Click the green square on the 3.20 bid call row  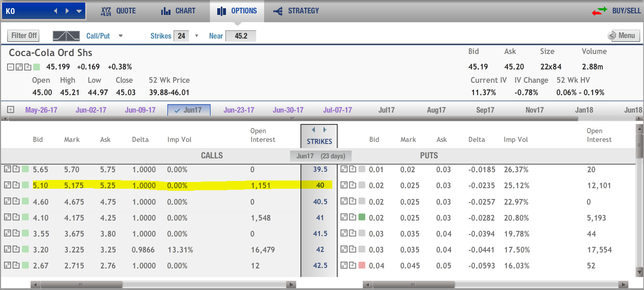click(26, 249)
